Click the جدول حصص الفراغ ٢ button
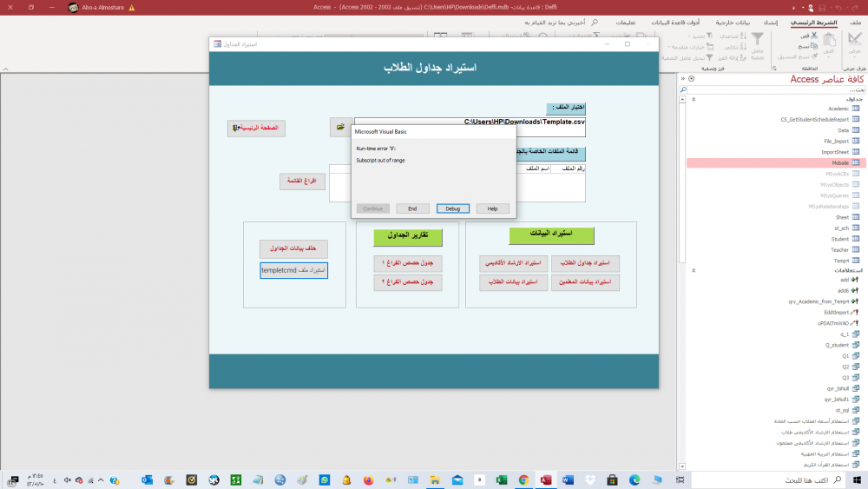 click(407, 282)
